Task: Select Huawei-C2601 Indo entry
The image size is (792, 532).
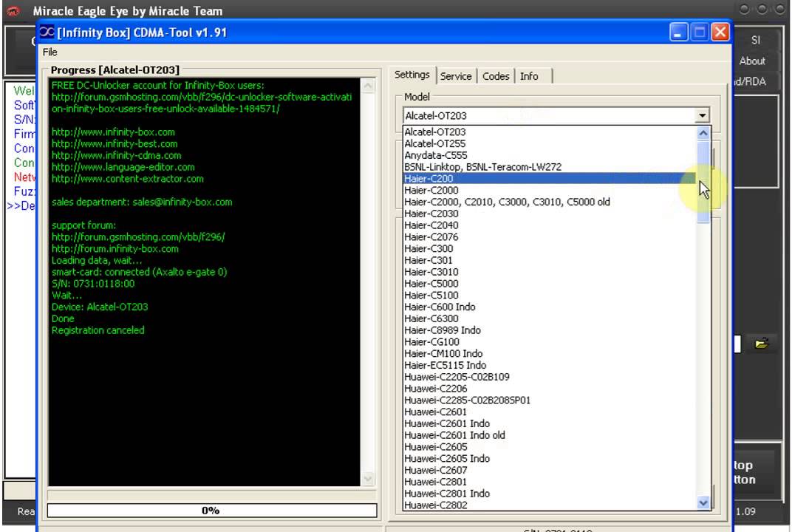Action: [x=549, y=423]
